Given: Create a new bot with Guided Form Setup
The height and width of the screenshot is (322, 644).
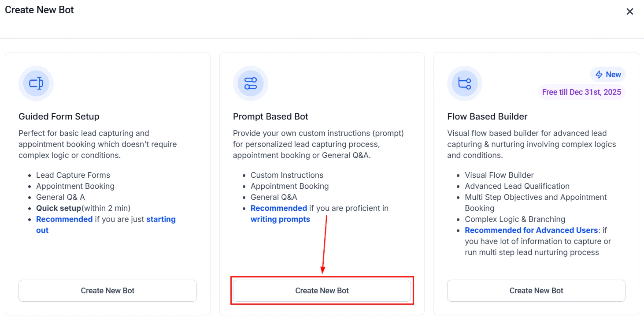Looking at the screenshot, I should pos(107,290).
